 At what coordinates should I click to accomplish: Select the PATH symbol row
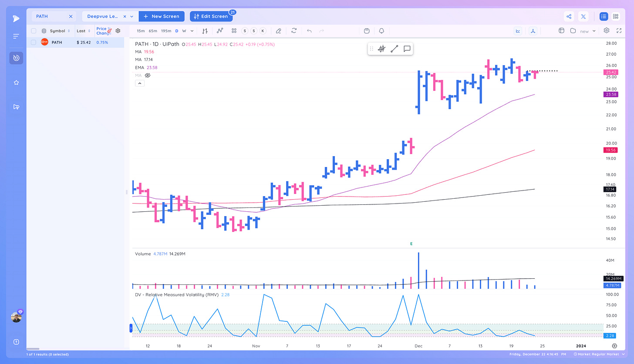(75, 42)
